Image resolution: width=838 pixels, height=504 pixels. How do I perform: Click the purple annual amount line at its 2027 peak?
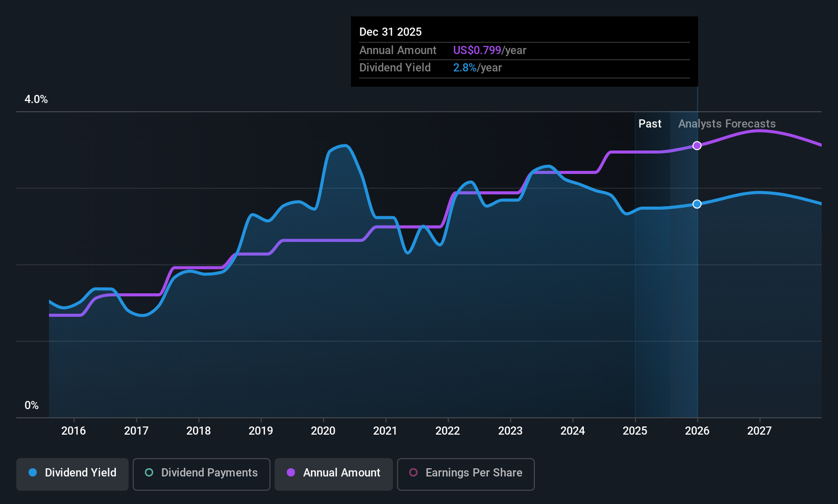759,131
